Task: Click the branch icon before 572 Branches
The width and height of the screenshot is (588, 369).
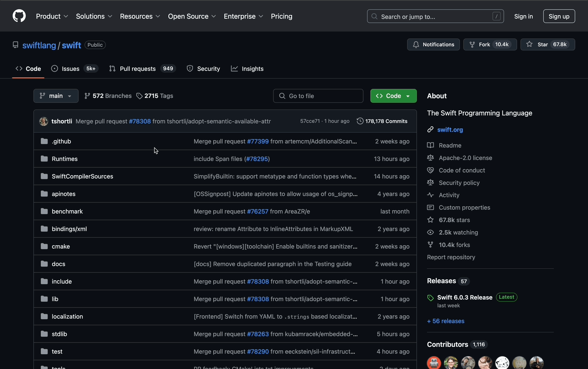Action: coord(87,96)
